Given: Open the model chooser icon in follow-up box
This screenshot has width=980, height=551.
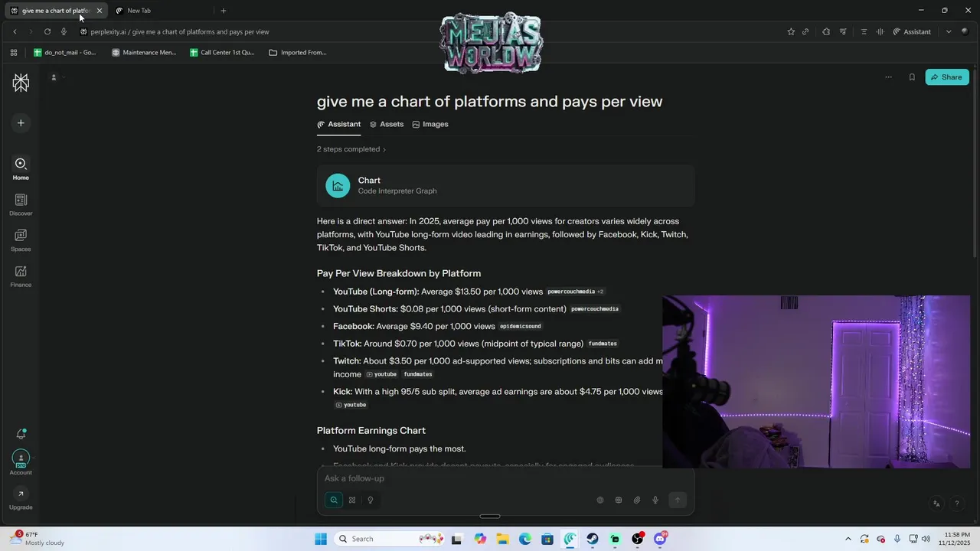Looking at the screenshot, I should [619, 500].
